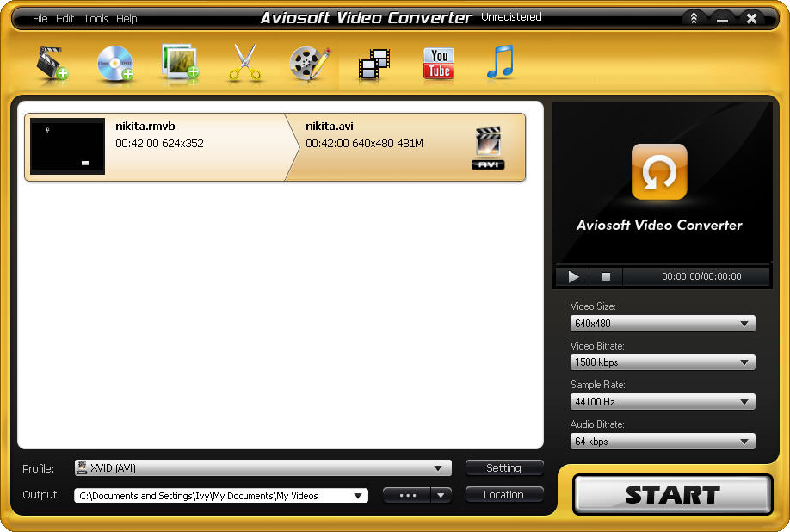The width and height of the screenshot is (790, 532).
Task: Open the video editing effects tool
Action: point(309,63)
